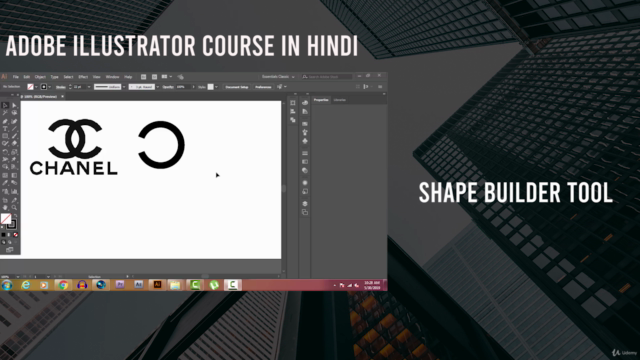Click the Style swatch in control bar
640x360 pixels.
click(211, 87)
